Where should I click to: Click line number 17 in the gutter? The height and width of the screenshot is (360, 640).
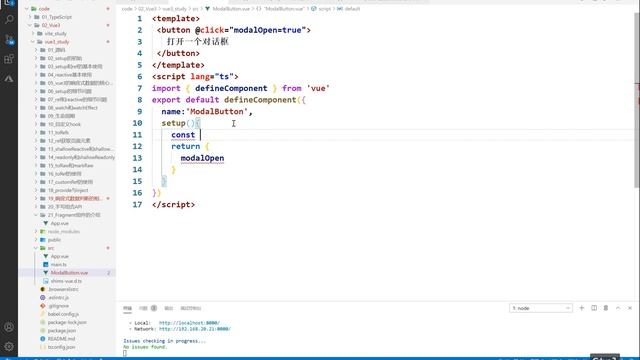click(x=137, y=204)
